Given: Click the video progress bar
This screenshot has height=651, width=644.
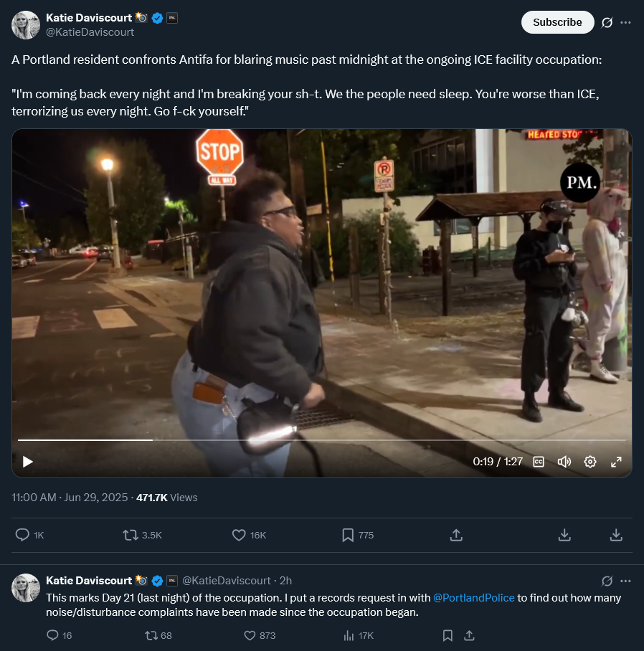Looking at the screenshot, I should [x=322, y=439].
